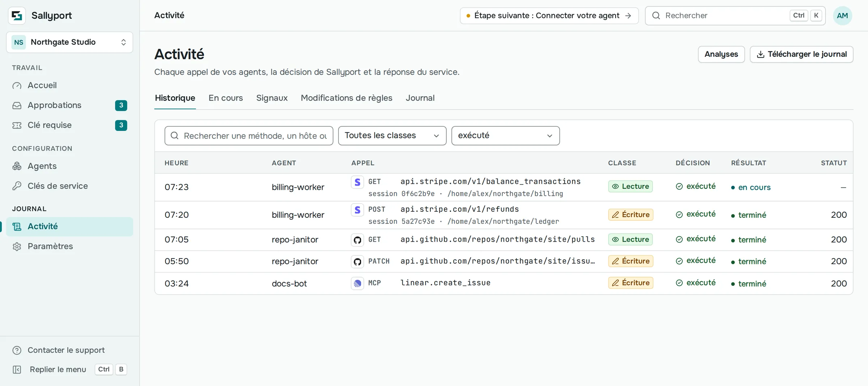Switch to the En cours tab
Screen dimensions: 868x386
226,98
